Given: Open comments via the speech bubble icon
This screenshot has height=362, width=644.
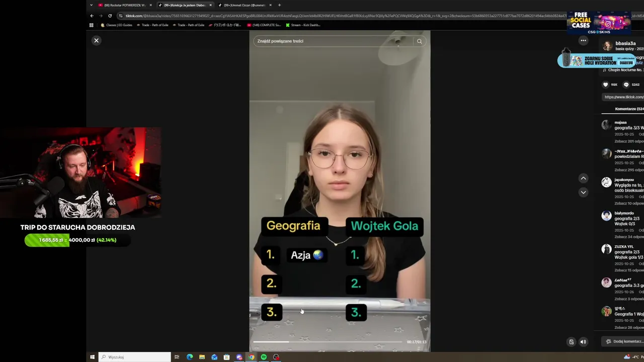Looking at the screenshot, I should [x=626, y=84].
